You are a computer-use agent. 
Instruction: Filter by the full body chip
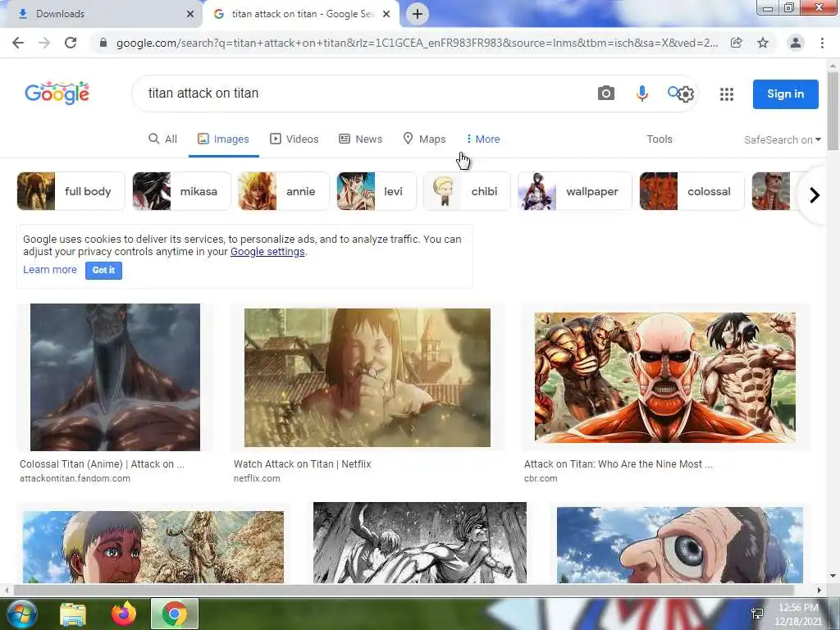point(71,191)
